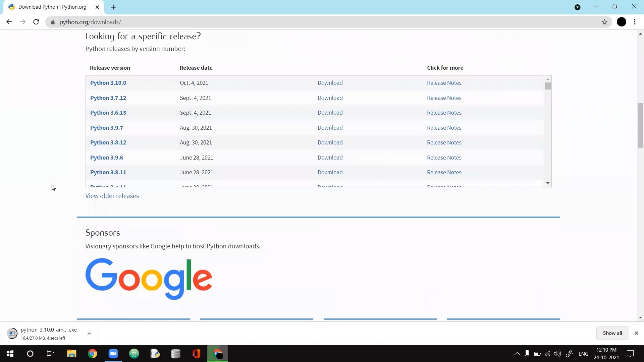Click Show all in the downloads bar
The width and height of the screenshot is (644, 362).
(x=612, y=333)
